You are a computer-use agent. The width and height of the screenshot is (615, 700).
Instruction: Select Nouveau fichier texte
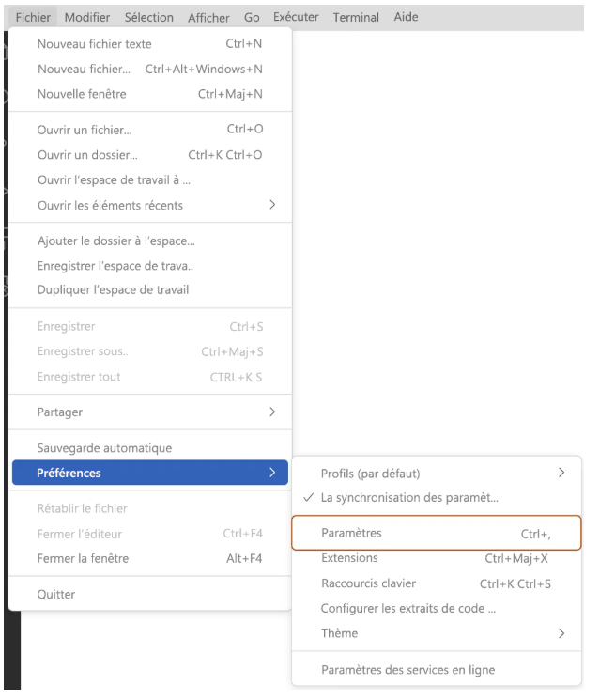point(150,44)
